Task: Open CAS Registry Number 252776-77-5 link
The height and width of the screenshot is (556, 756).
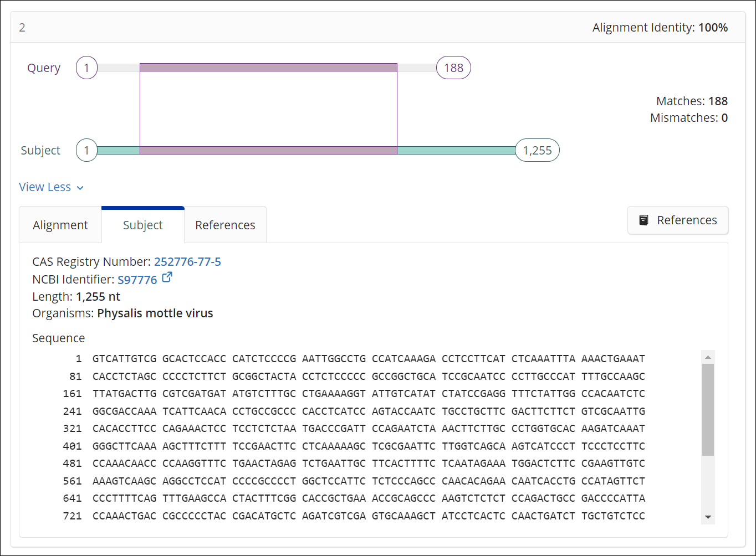Action: [x=187, y=262]
